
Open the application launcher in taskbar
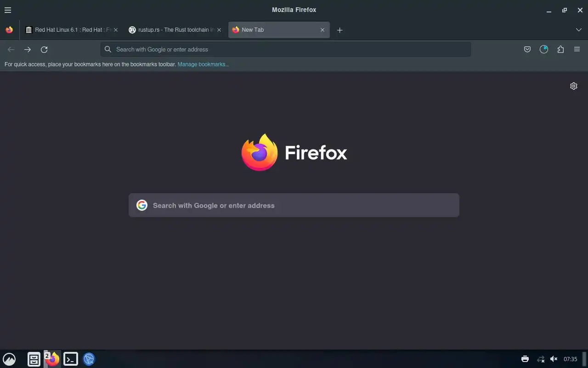pyautogui.click(x=9, y=359)
